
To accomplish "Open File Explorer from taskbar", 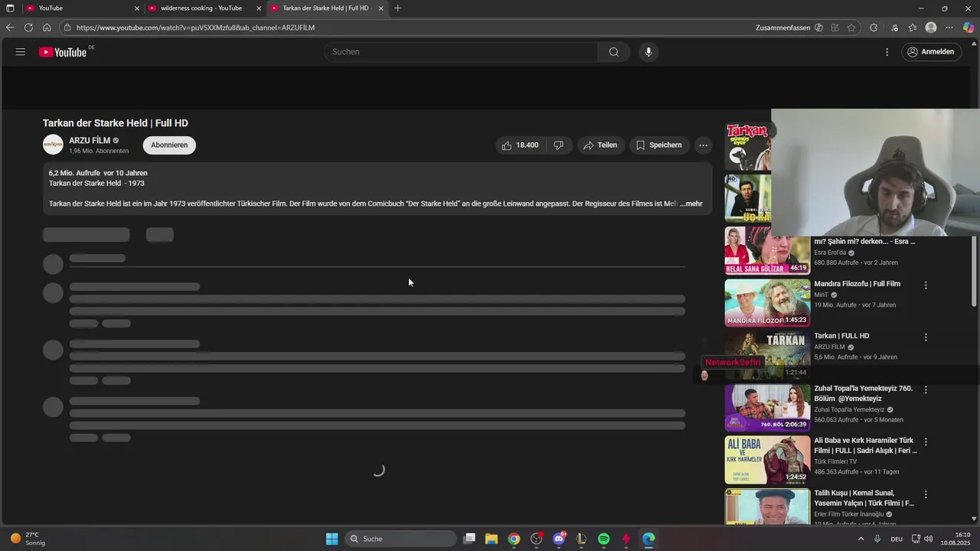I will 492,539.
